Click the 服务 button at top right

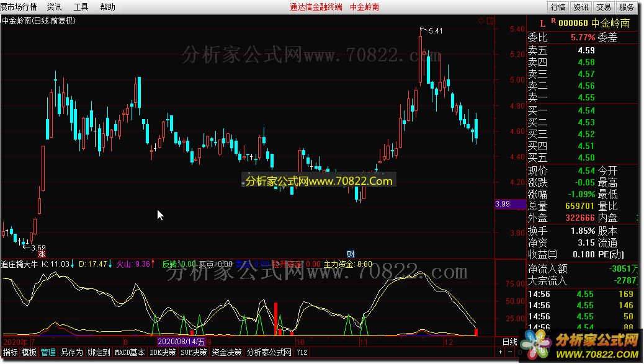coord(627,7)
